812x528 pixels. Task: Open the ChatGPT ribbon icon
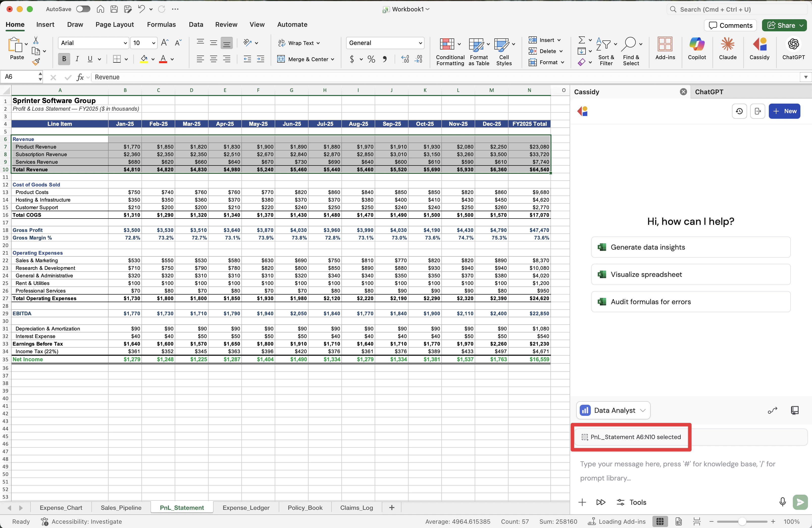[793, 49]
